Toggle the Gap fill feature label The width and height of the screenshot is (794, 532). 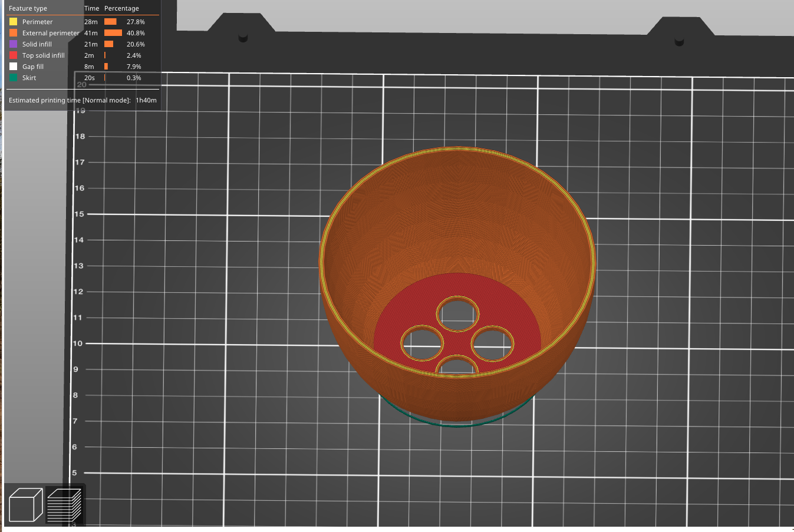33,67
